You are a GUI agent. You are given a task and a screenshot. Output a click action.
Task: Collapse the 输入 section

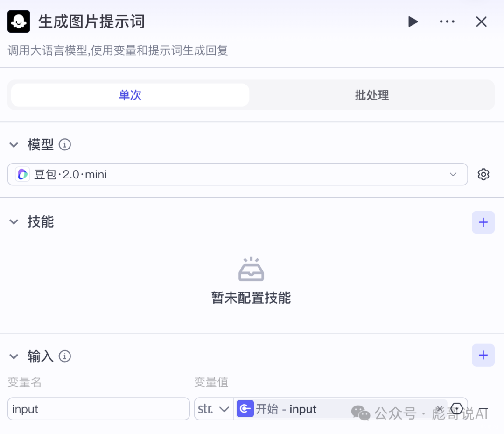point(14,356)
